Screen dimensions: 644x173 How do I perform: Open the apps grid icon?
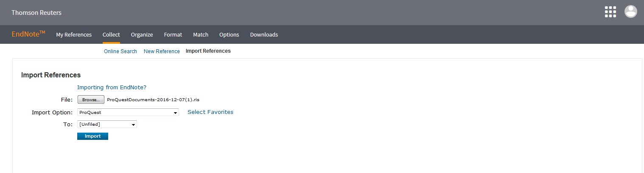click(x=610, y=12)
